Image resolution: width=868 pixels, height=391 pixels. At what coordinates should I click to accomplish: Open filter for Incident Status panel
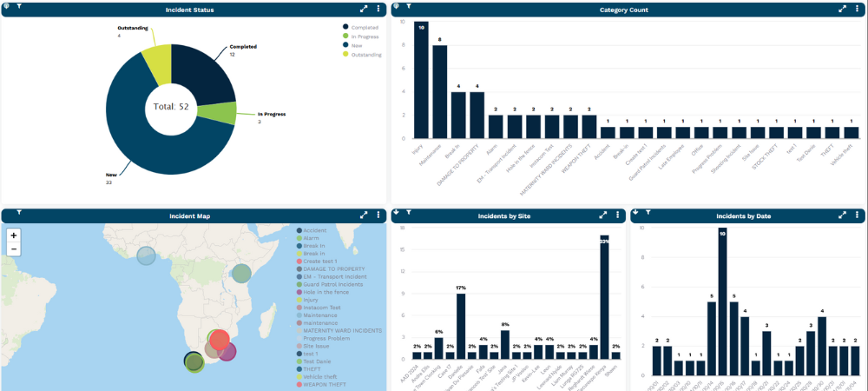point(18,7)
